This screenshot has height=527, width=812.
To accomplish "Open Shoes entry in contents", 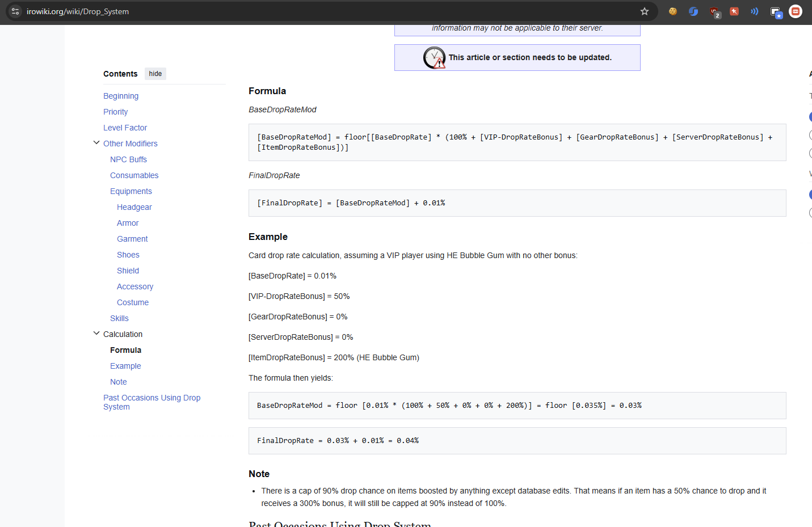I will point(128,255).
